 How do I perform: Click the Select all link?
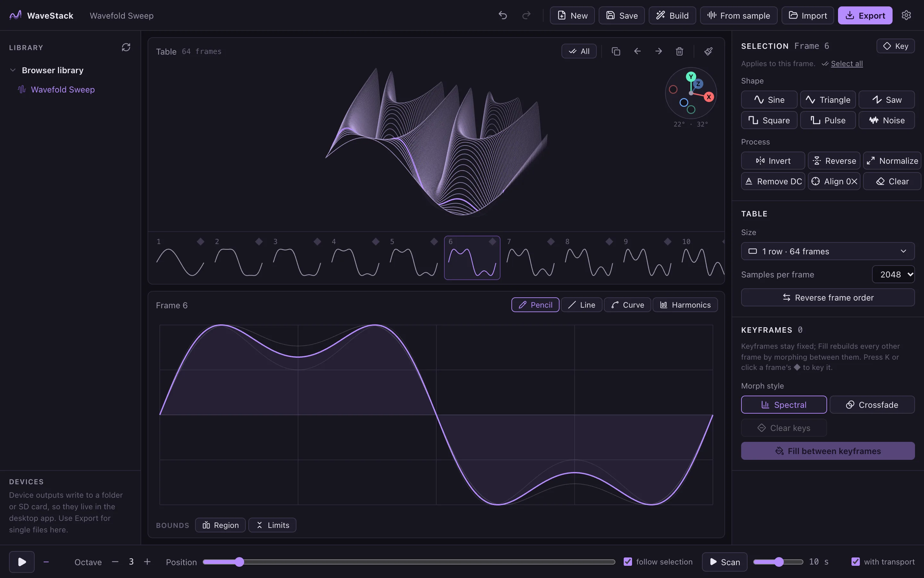tap(846, 64)
